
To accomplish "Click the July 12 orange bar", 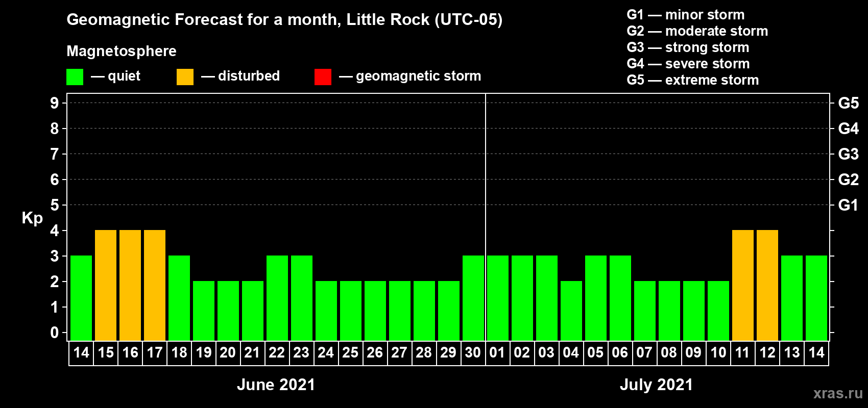I will click(767, 285).
